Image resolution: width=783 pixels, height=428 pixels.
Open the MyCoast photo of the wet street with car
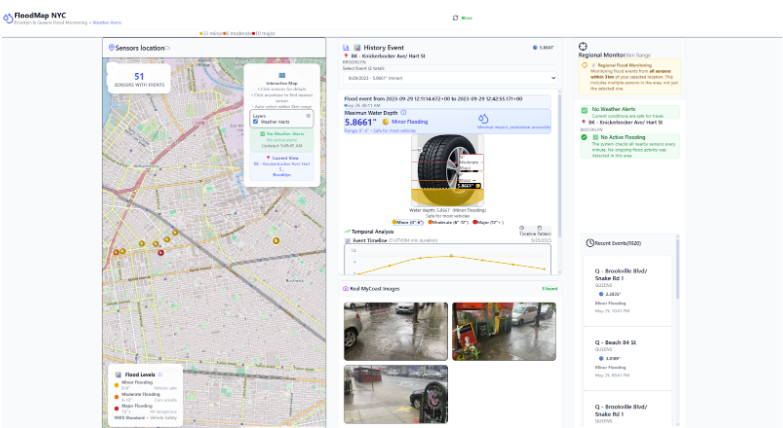pyautogui.click(x=395, y=331)
